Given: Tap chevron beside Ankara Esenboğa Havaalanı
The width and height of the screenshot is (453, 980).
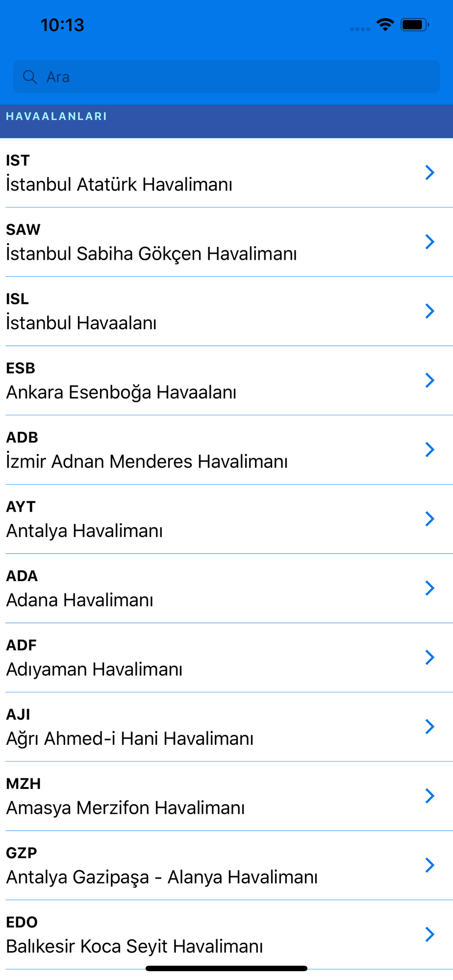Looking at the screenshot, I should pos(430,380).
